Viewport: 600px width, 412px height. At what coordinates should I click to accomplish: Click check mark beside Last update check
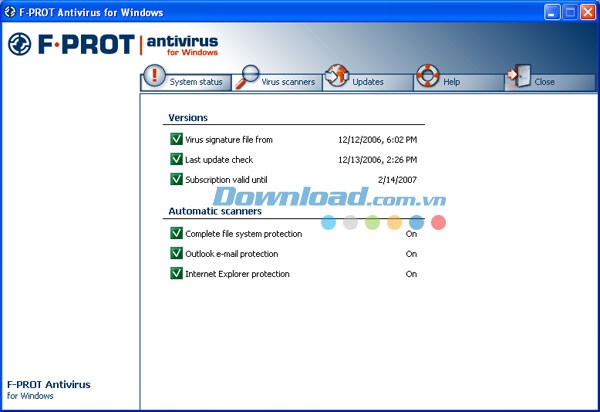[x=176, y=158]
